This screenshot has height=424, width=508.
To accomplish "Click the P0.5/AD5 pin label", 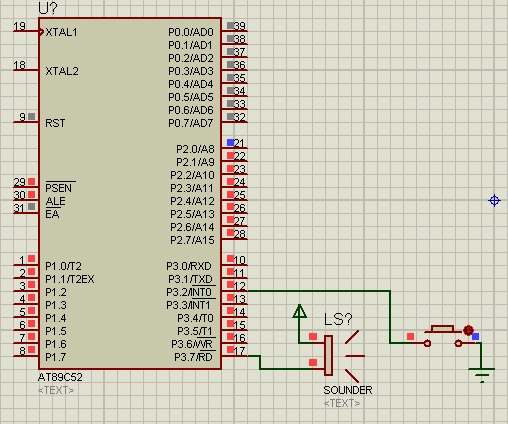I will [x=191, y=97].
